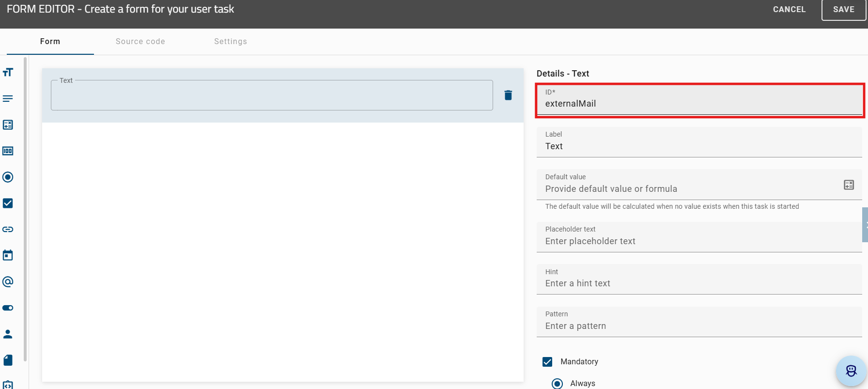868x389 pixels.
Task: Add a link element from sidebar
Action: tap(8, 230)
